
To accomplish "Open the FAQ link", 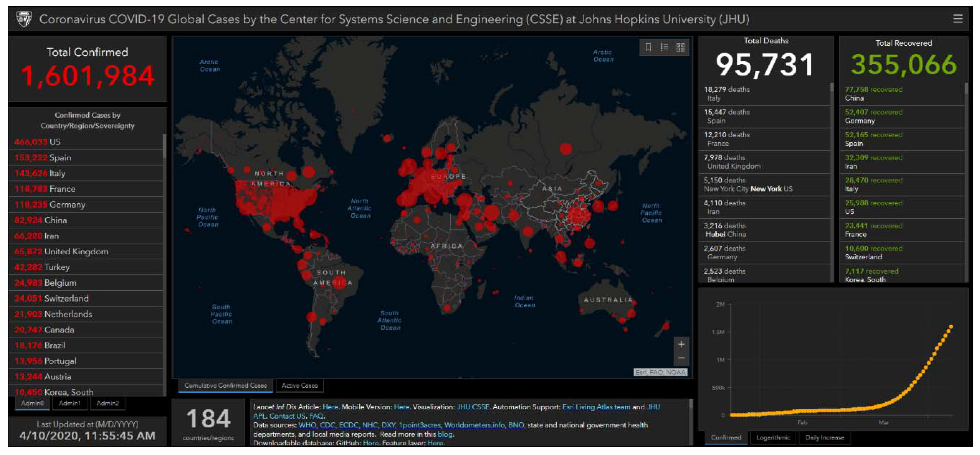I will [316, 416].
